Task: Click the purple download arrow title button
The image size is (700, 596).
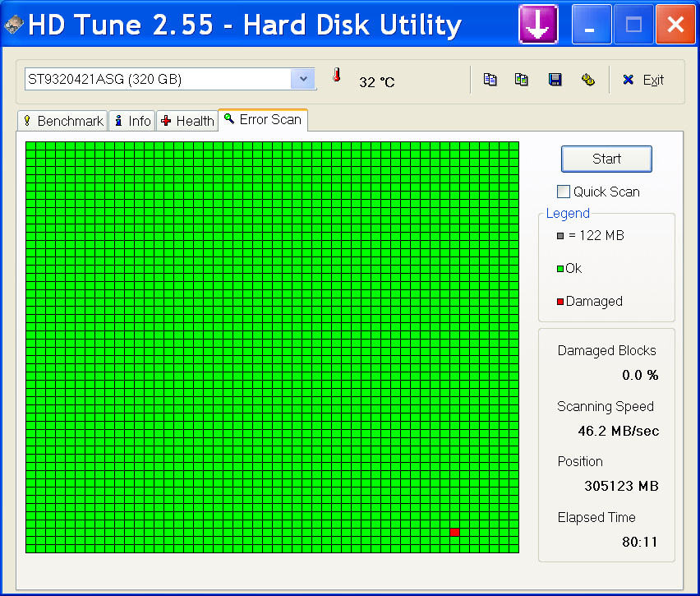Action: click(x=538, y=24)
